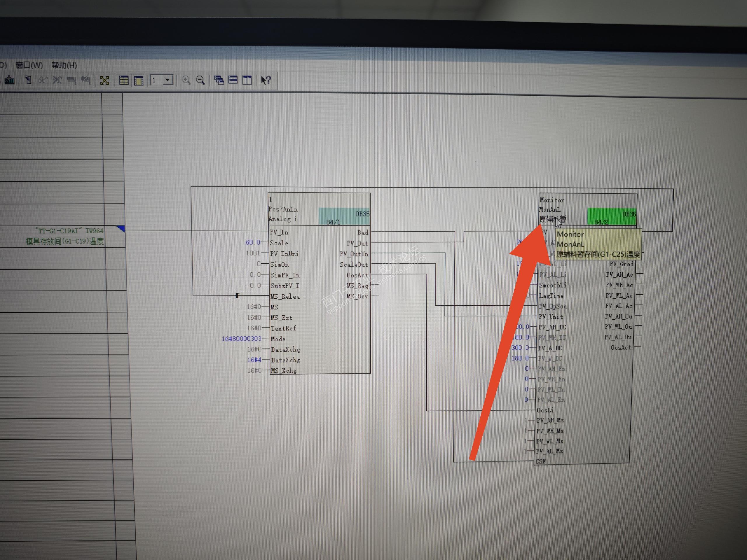This screenshot has height=560, width=747.
Task: Click the green OB35 runtime field
Action: coord(611,216)
